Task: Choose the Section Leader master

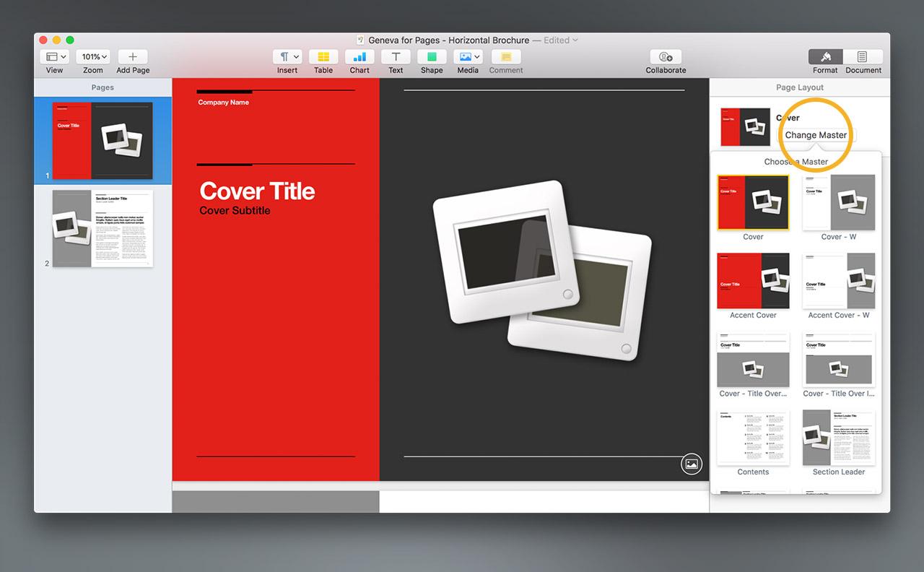Action: [838, 438]
